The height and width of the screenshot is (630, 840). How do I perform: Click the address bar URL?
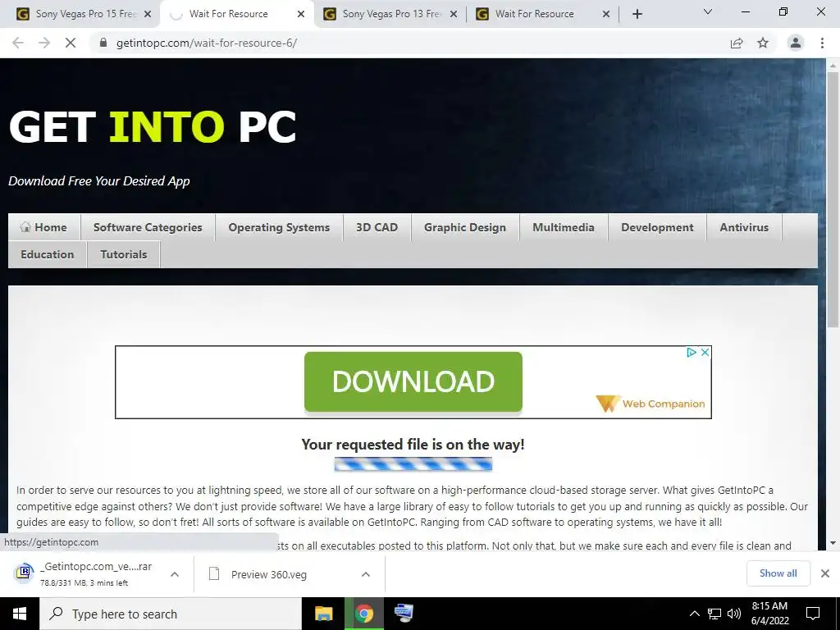click(x=206, y=43)
